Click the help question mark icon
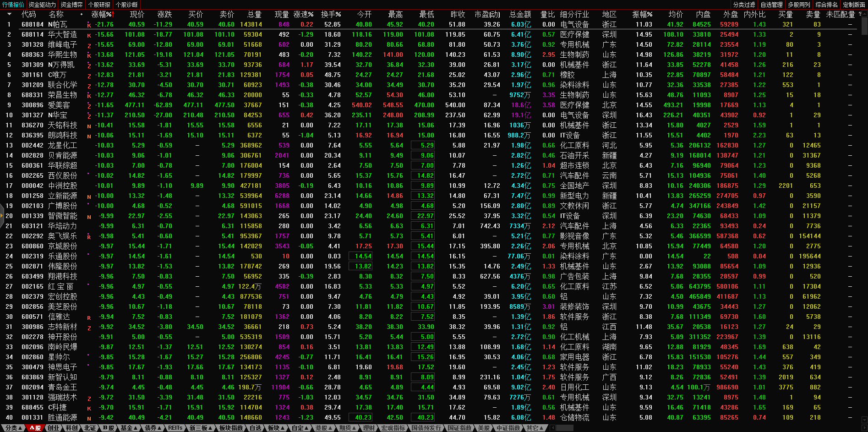This screenshot has width=868, height=432. click(x=860, y=14)
